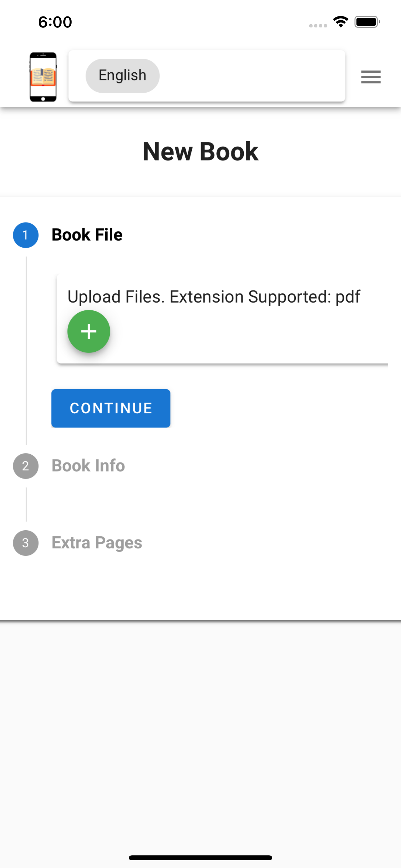Tap the Wi-Fi status icon
This screenshot has width=401, height=868.
click(340, 22)
